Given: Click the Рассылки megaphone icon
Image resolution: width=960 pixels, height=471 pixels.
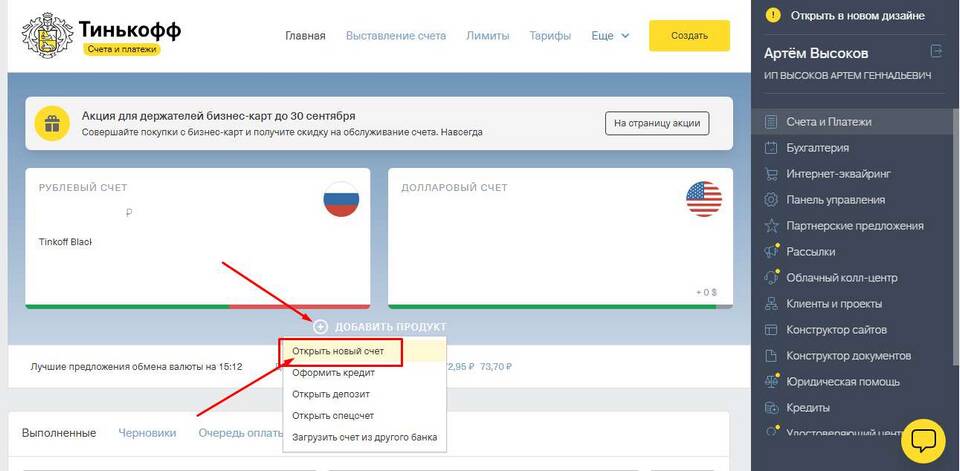Looking at the screenshot, I should point(771,252).
